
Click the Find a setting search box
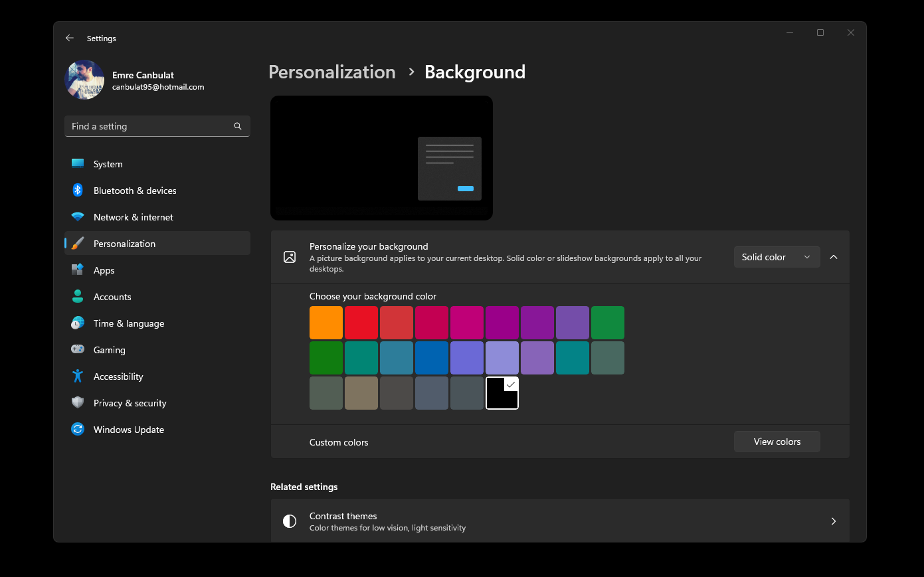coord(149,126)
